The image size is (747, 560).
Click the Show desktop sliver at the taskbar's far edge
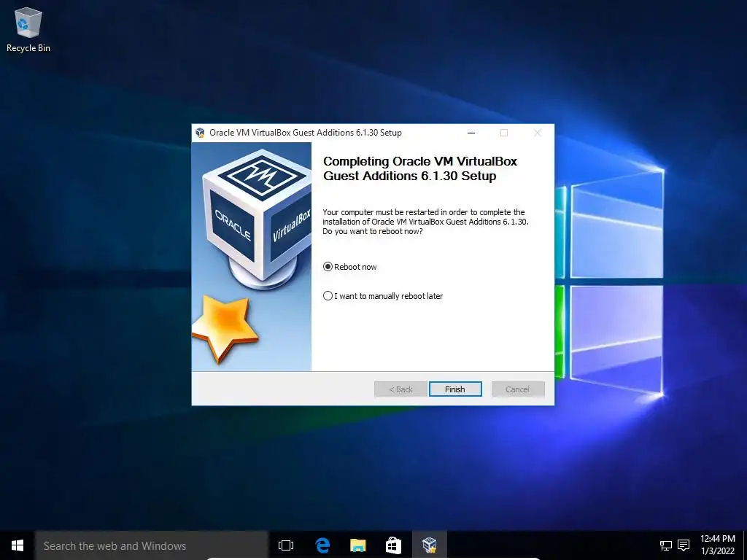tap(745, 545)
